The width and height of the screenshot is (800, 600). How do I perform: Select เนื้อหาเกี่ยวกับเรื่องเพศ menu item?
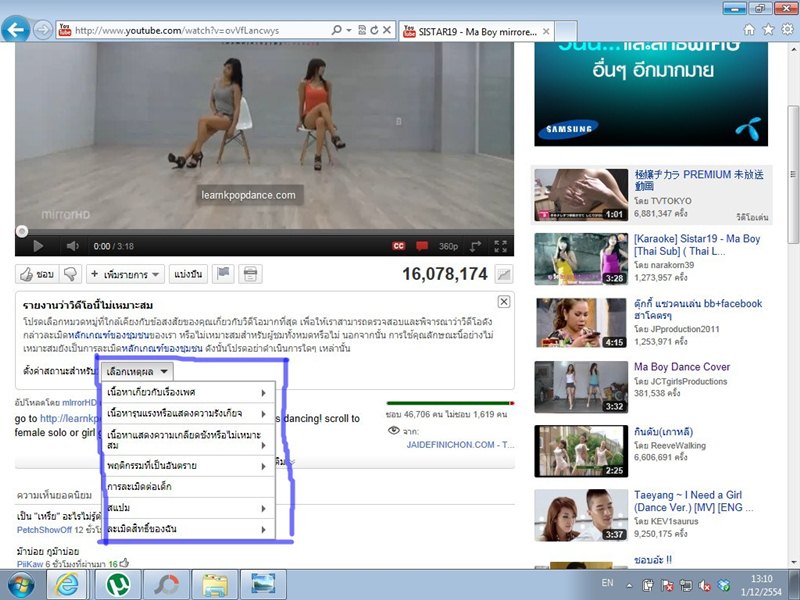pos(188,392)
